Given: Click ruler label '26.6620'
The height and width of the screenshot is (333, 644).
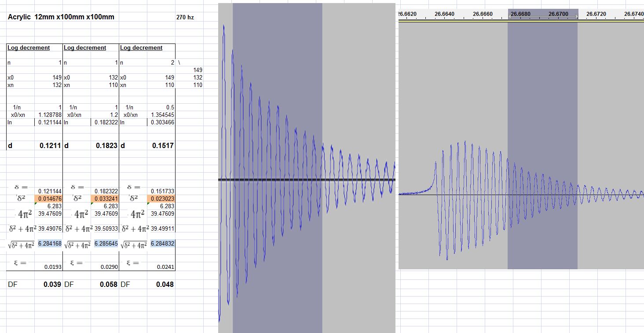Looking at the screenshot, I should (407, 14).
